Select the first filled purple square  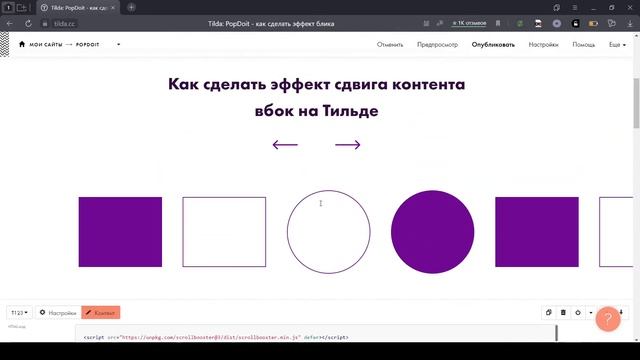click(120, 232)
